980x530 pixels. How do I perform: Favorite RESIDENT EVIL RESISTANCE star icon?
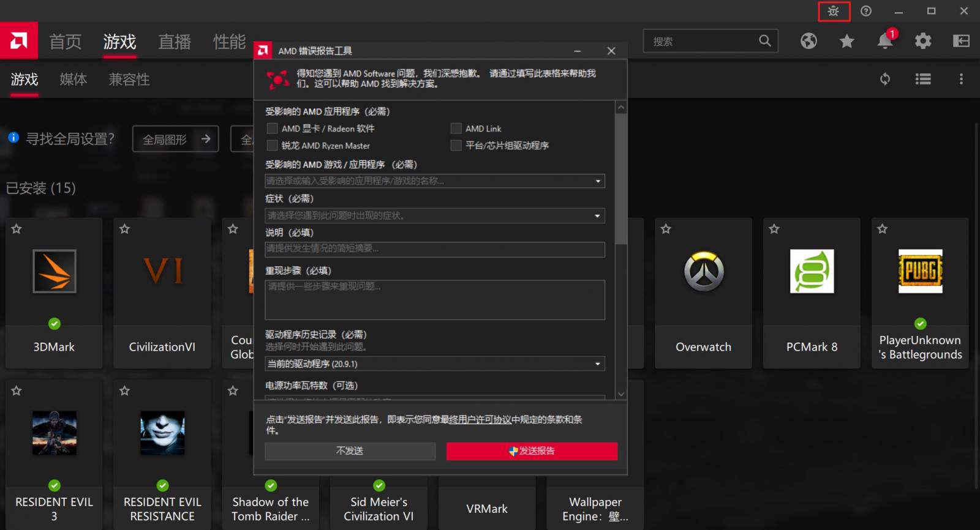click(x=125, y=390)
